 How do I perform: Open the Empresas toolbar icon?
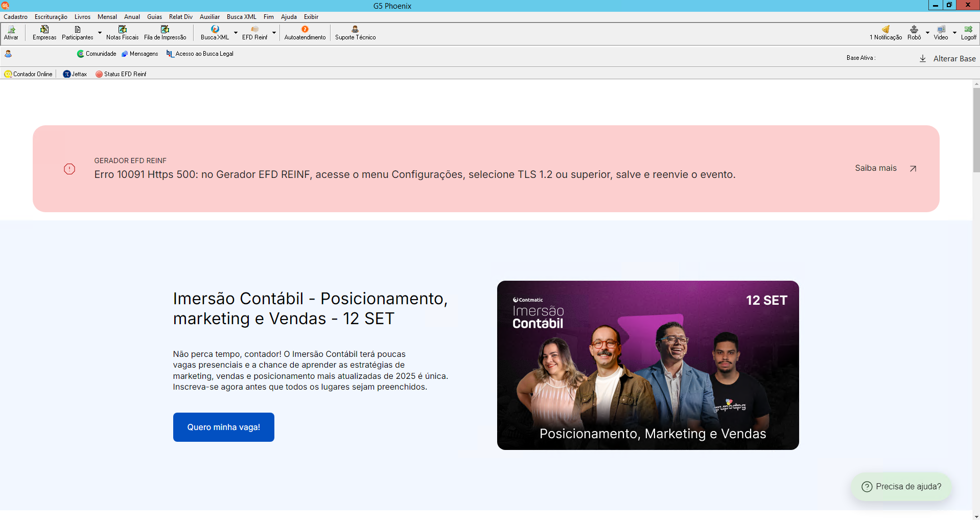point(44,33)
